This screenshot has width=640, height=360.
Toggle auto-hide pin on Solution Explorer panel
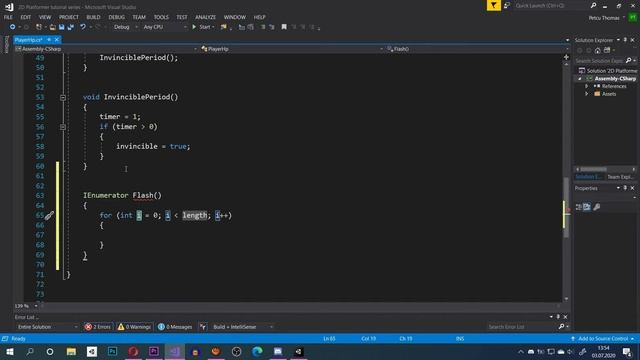(625, 40)
